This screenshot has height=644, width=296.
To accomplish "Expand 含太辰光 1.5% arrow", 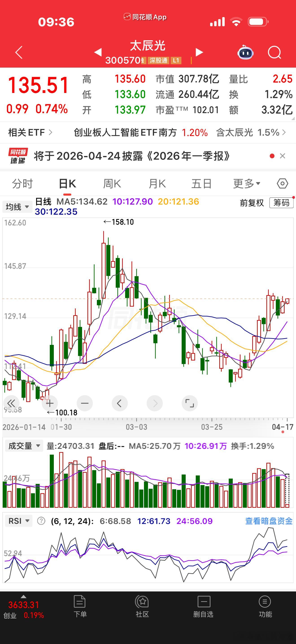I will pyautogui.click(x=284, y=132).
